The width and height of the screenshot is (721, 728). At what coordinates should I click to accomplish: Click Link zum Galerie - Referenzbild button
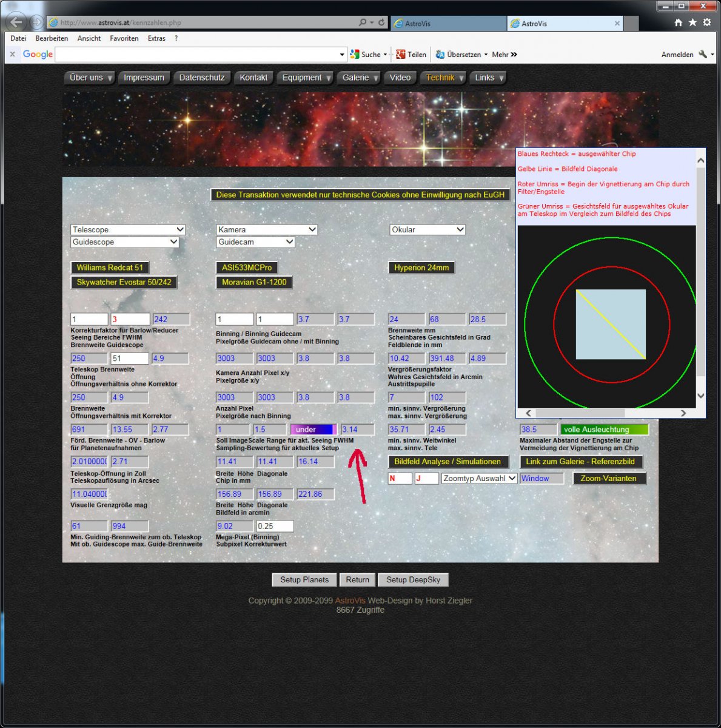pos(580,462)
